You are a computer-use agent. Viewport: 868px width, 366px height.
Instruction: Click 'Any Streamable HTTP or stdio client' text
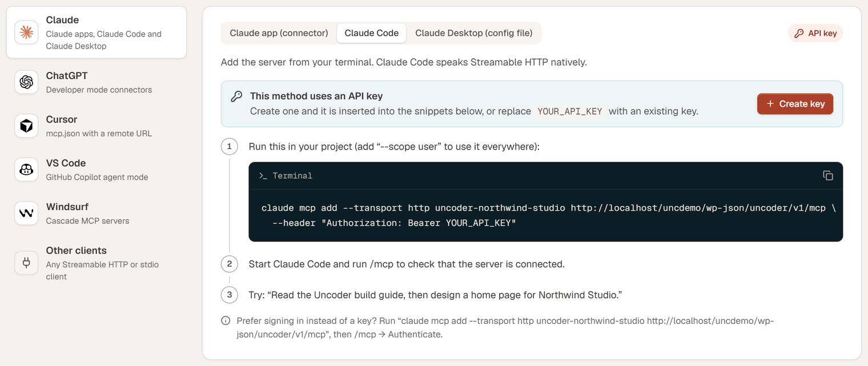click(x=103, y=271)
